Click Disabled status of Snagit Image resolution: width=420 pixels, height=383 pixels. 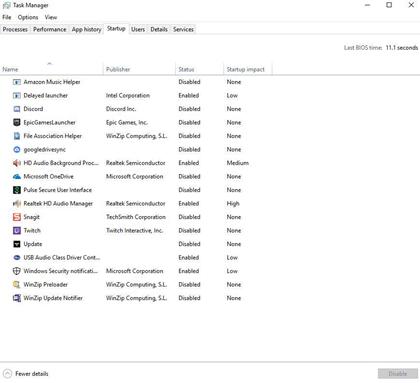pyautogui.click(x=189, y=217)
